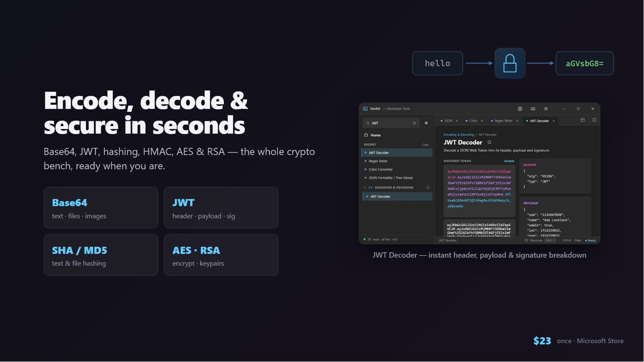The width and height of the screenshot is (644, 362).
Task: Load a Sample encoded token
Action: coord(509,161)
